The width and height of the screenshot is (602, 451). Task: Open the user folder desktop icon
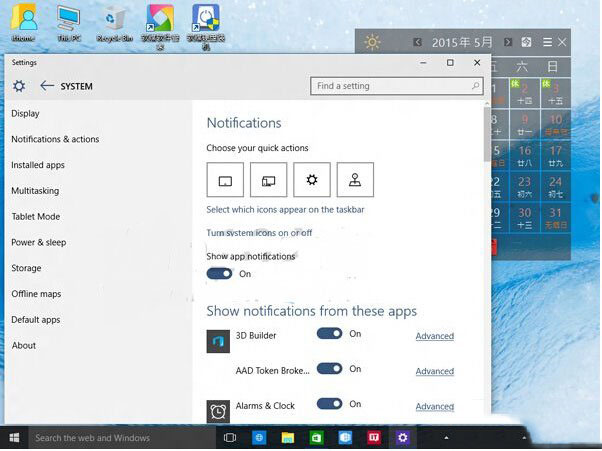coord(23,23)
